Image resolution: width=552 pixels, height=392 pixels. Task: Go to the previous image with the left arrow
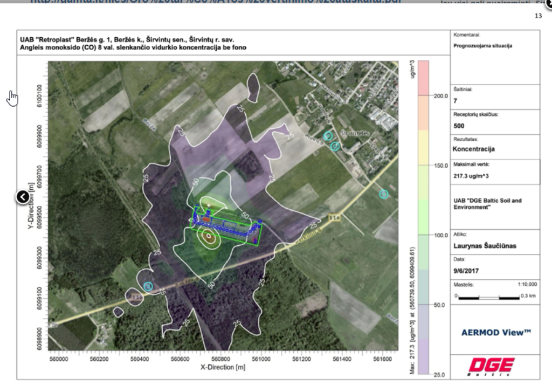[x=22, y=197]
